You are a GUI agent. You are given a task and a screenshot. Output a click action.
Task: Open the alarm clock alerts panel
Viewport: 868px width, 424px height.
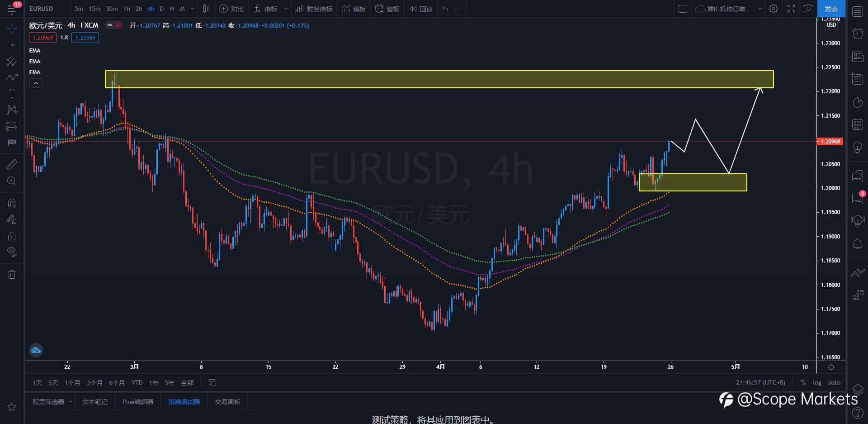pyautogui.click(x=857, y=33)
